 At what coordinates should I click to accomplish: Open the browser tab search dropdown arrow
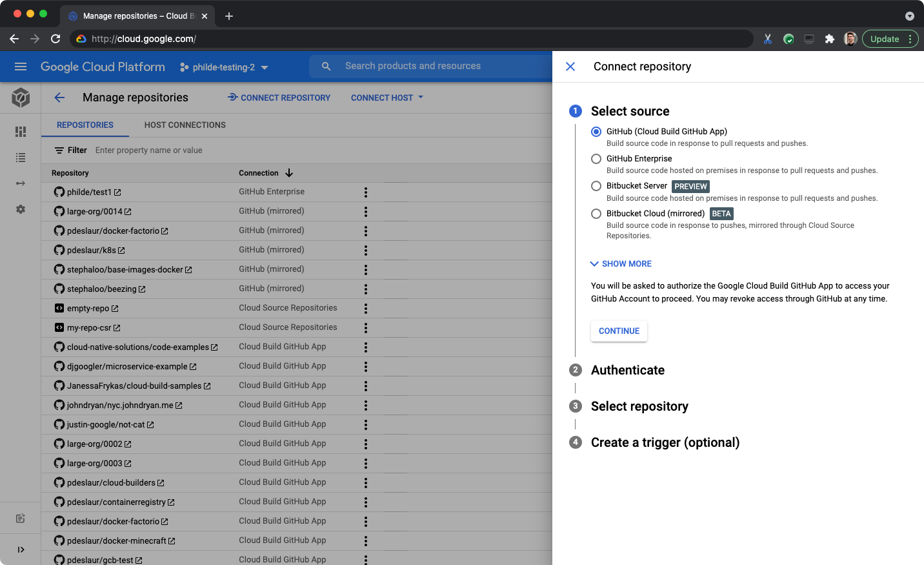910,16
